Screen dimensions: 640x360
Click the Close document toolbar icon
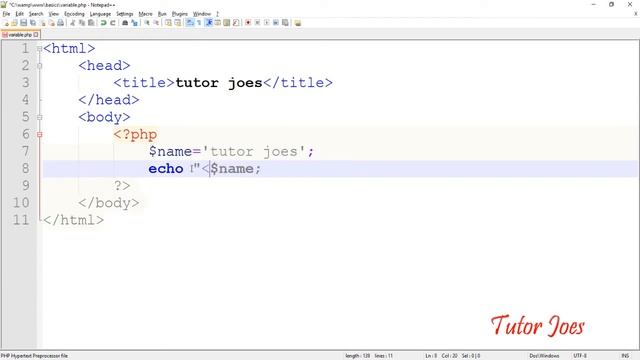click(x=43, y=23)
